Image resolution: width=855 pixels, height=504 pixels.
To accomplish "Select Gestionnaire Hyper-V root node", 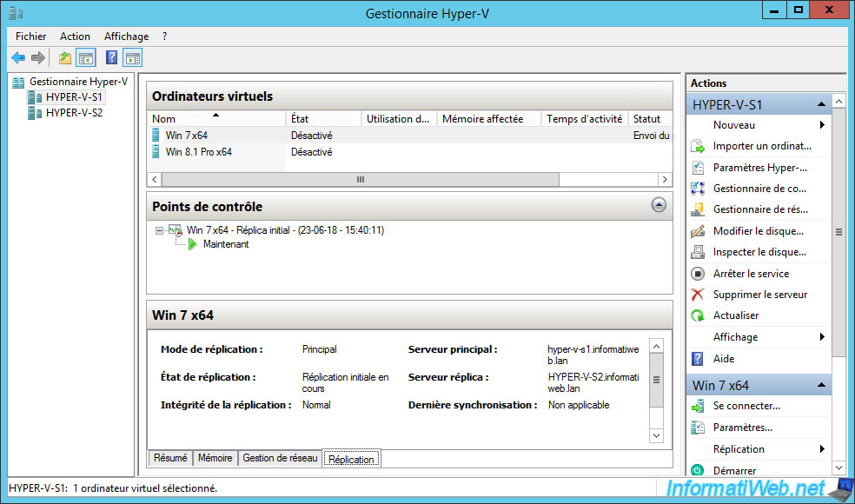I will coord(78,82).
